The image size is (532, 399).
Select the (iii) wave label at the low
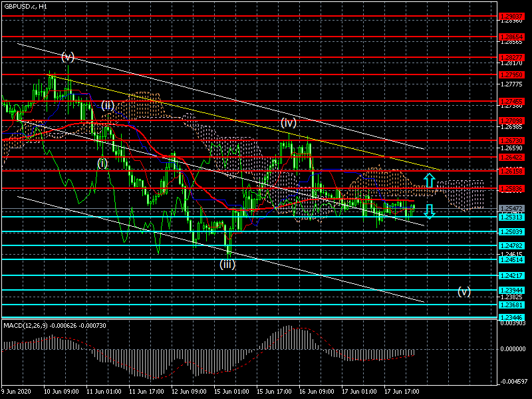click(x=227, y=264)
